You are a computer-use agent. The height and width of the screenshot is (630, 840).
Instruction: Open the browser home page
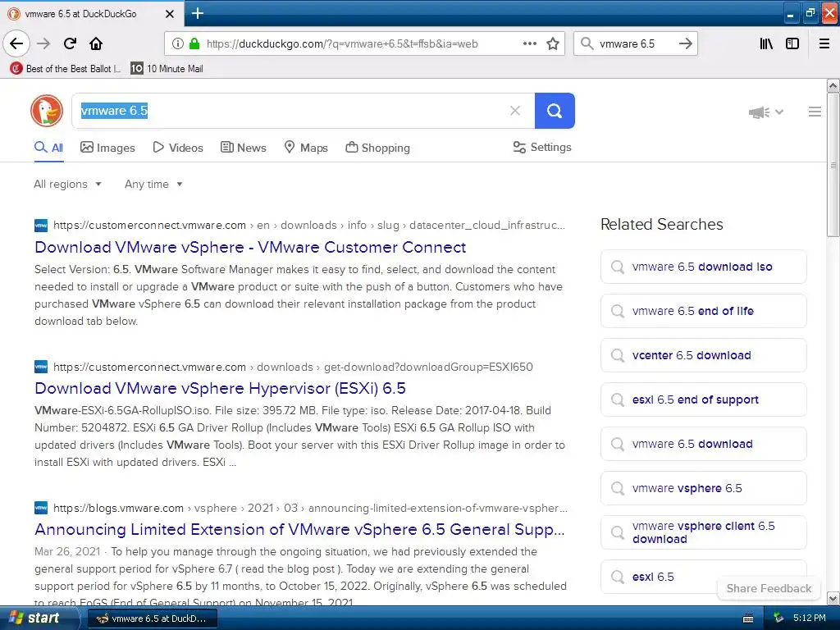coord(96,43)
